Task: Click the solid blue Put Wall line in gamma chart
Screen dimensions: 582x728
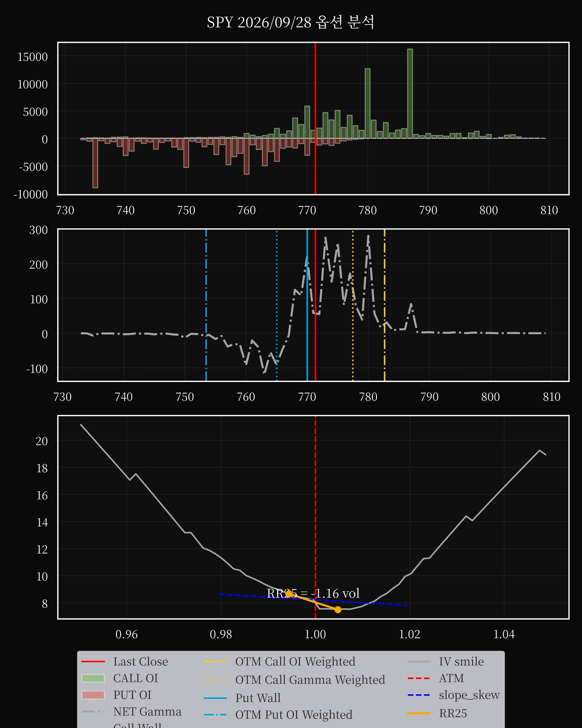Action: [307, 305]
